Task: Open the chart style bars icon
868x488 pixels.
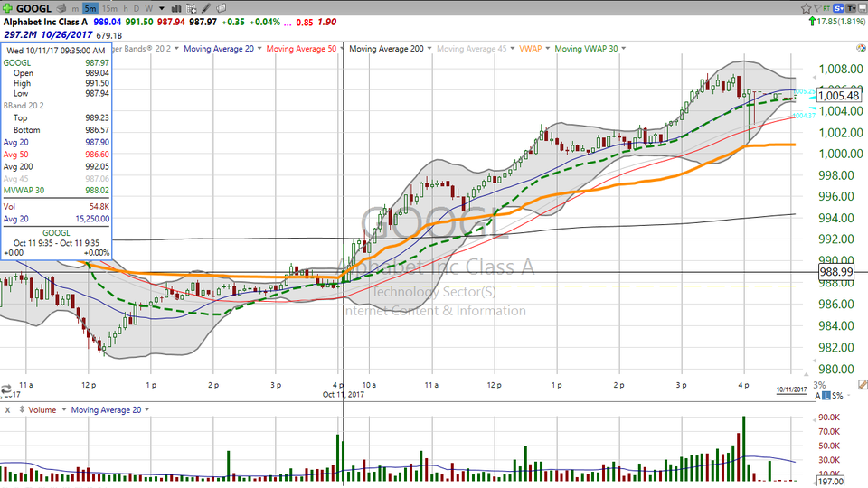Action: click(x=176, y=8)
